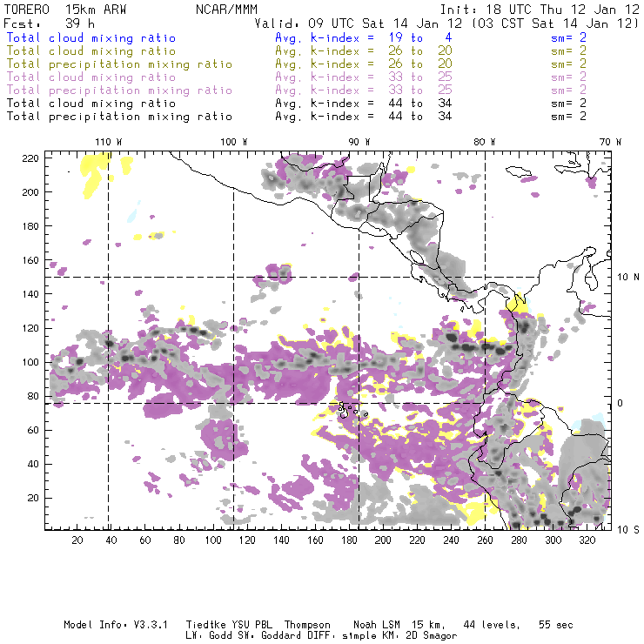
Task: Click '20' on the bottom horizontal axis
Action: point(77,540)
